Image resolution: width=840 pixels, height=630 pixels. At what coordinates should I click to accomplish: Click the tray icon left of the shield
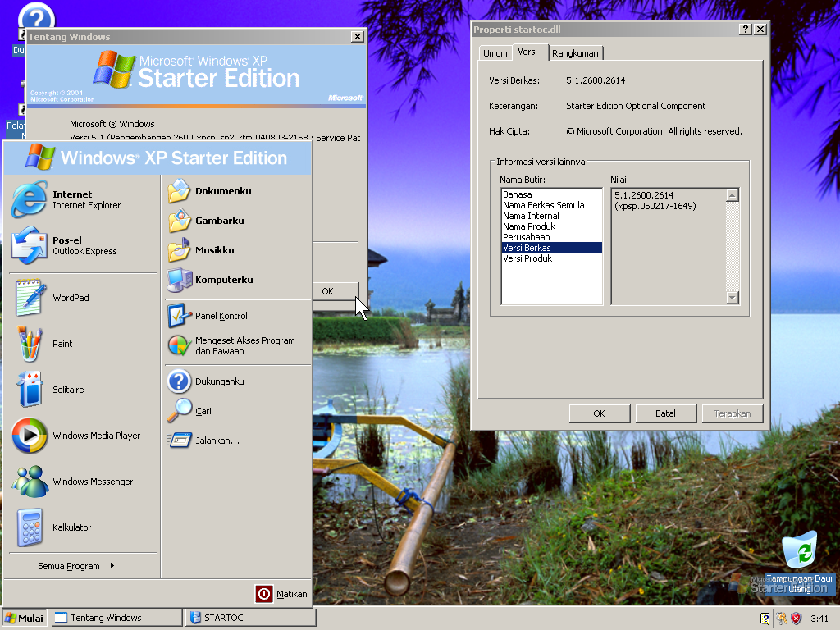(781, 619)
